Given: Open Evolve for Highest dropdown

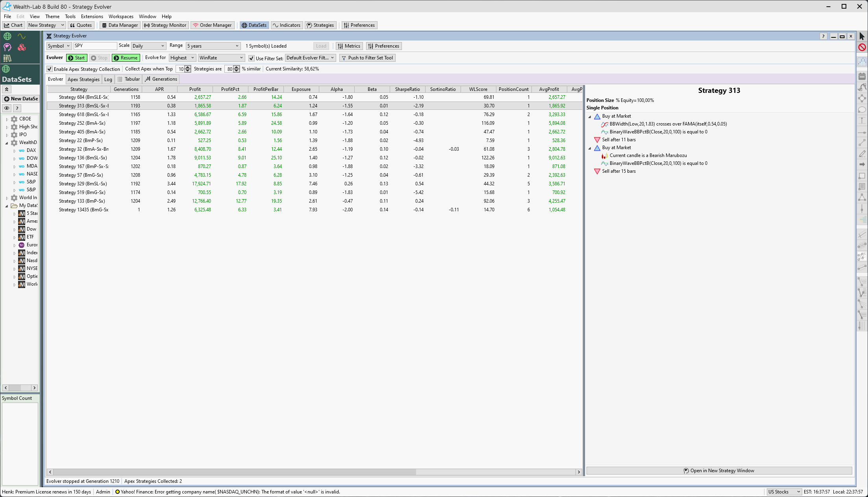Looking at the screenshot, I should [x=182, y=58].
